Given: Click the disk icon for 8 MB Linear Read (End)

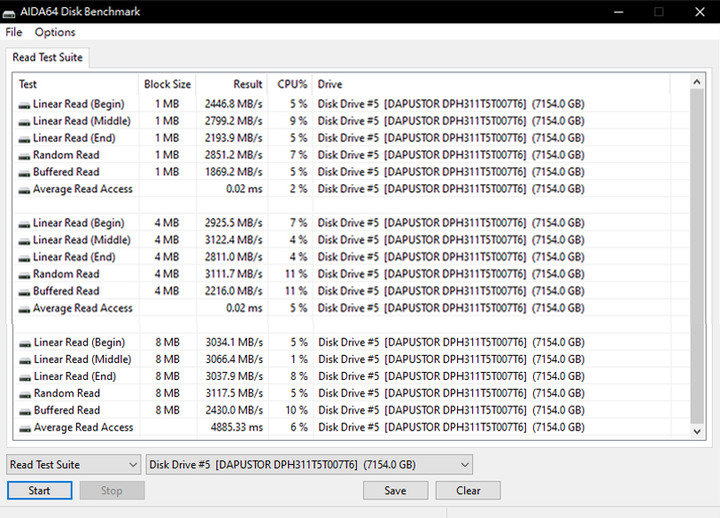Looking at the screenshot, I should coord(25,378).
